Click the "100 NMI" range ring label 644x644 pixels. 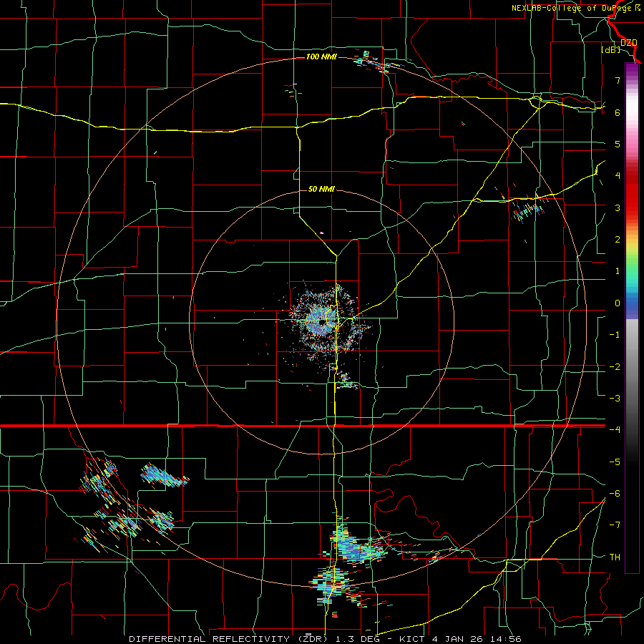pyautogui.click(x=321, y=57)
